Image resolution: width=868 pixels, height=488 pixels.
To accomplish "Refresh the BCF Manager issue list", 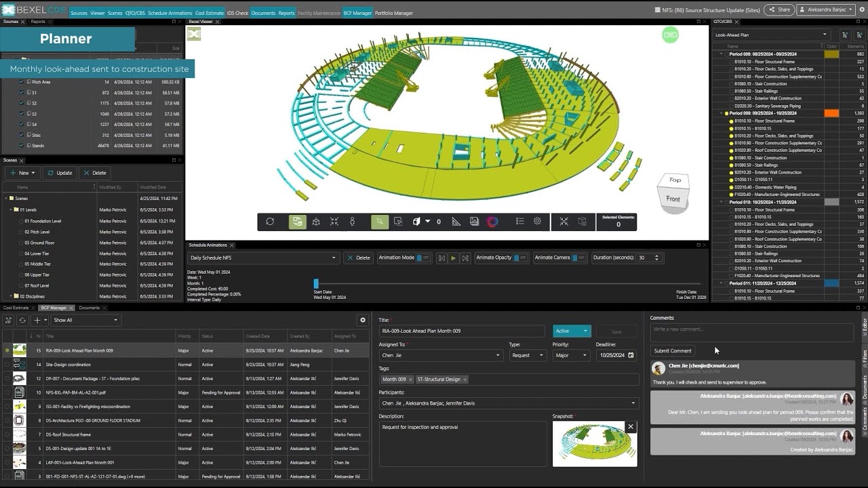I will (x=22, y=320).
